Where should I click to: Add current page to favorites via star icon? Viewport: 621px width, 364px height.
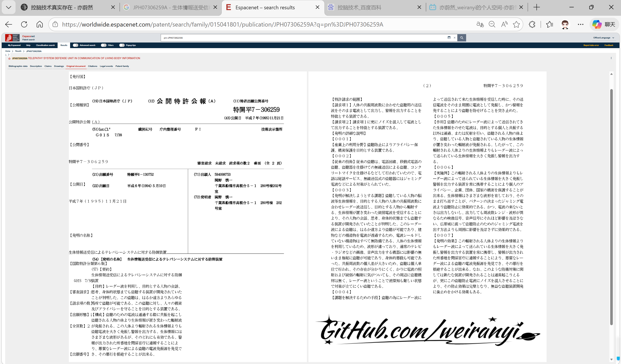(x=516, y=24)
